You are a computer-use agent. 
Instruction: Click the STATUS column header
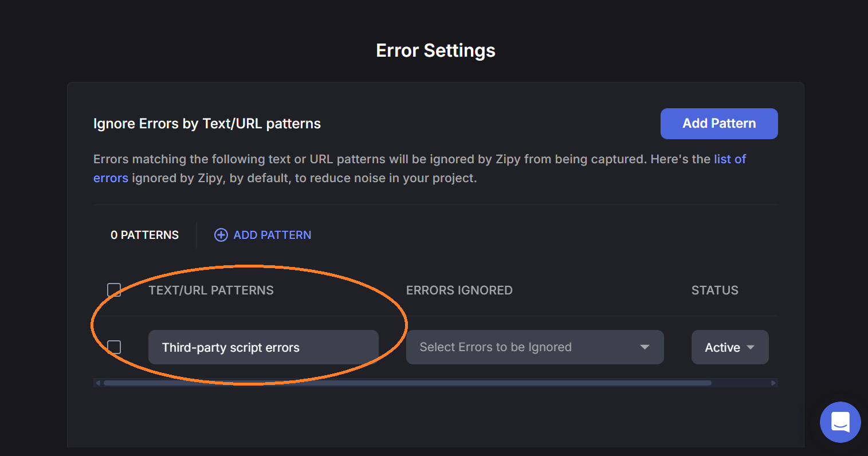coord(714,290)
